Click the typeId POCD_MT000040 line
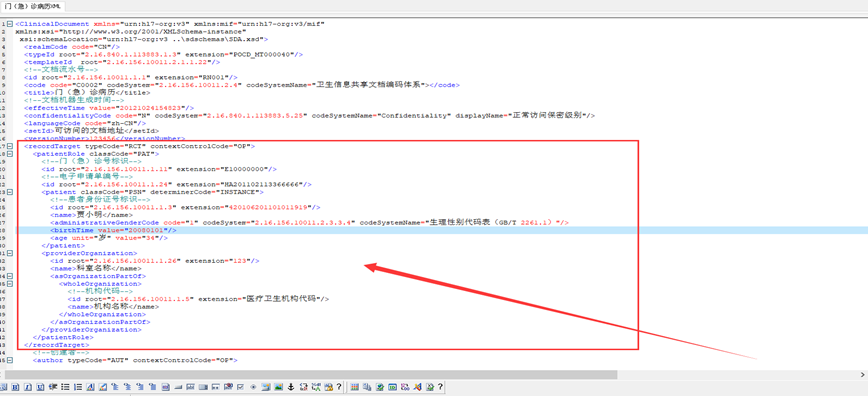Viewport: 868px width, 396px height. pyautogui.click(x=163, y=54)
